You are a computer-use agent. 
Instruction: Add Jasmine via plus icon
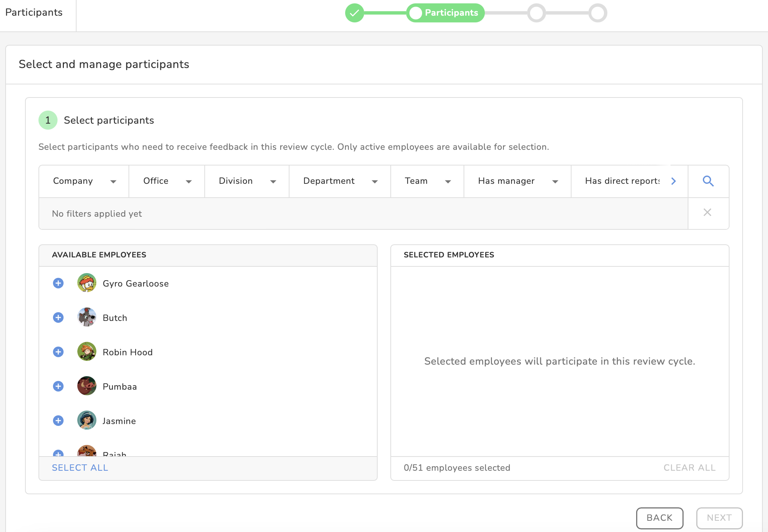click(x=58, y=421)
